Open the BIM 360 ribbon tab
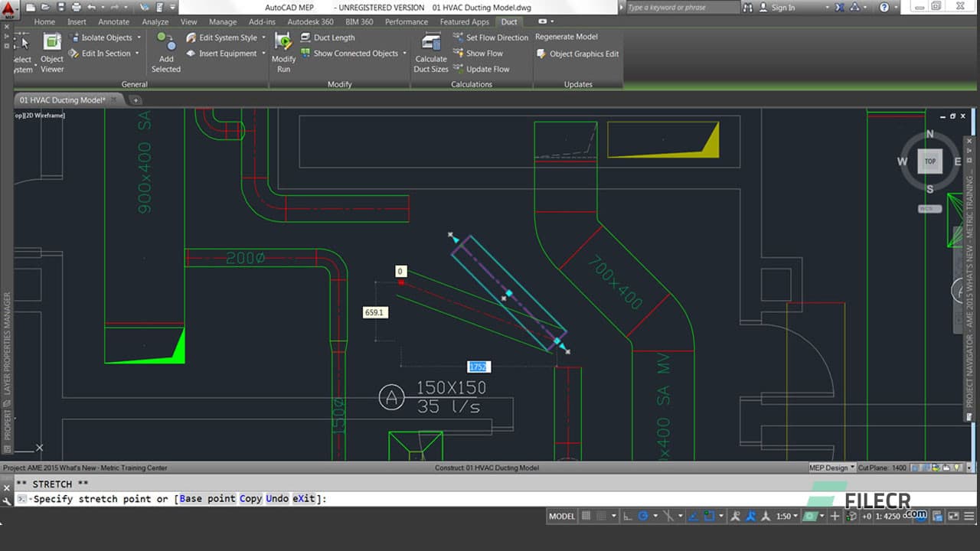The width and height of the screenshot is (980, 551). (359, 21)
